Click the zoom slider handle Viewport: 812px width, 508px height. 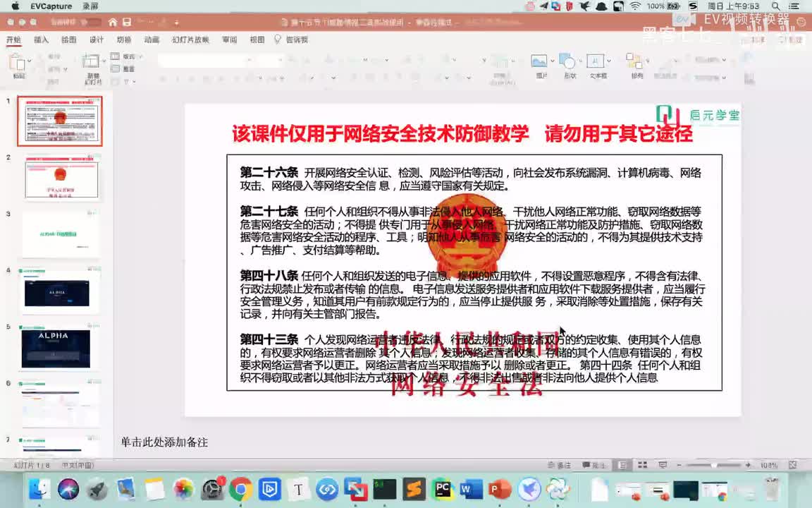pos(714,465)
